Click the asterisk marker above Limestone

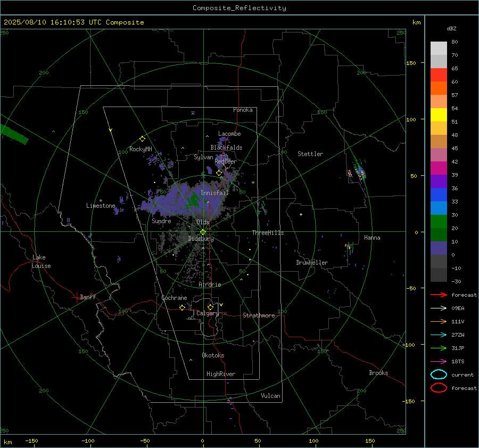(101, 201)
